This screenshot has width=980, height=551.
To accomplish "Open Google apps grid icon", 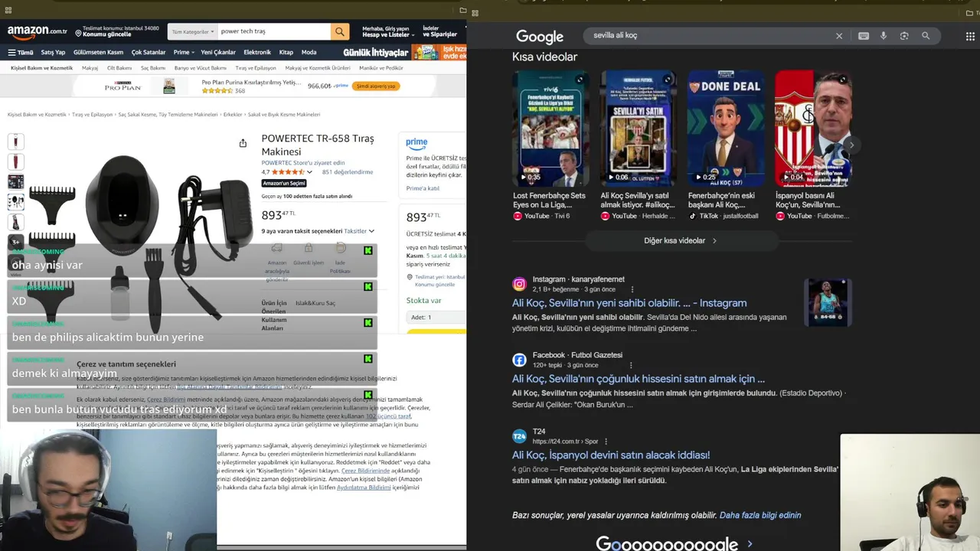I will 970,36.
